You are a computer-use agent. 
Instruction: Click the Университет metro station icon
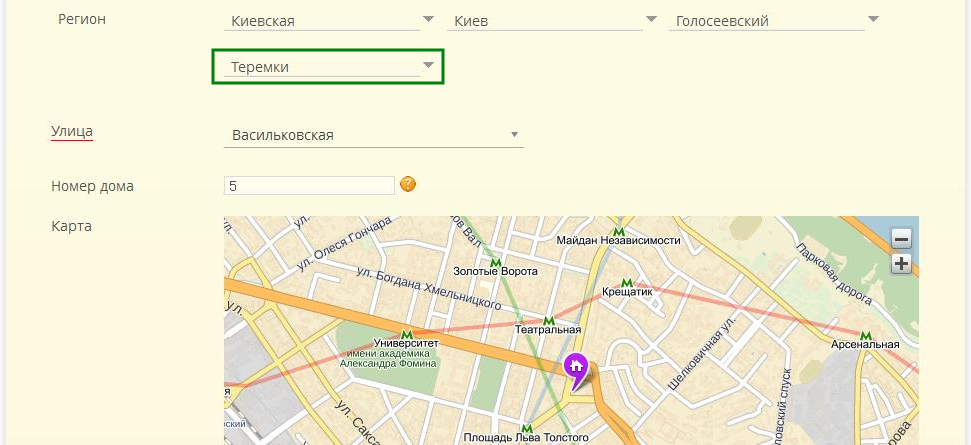pos(406,334)
